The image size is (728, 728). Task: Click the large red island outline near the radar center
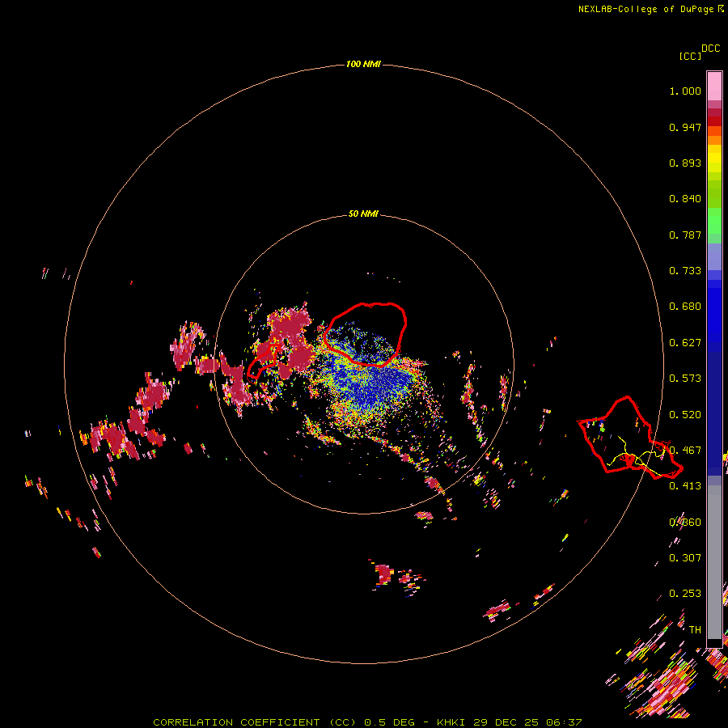366,334
